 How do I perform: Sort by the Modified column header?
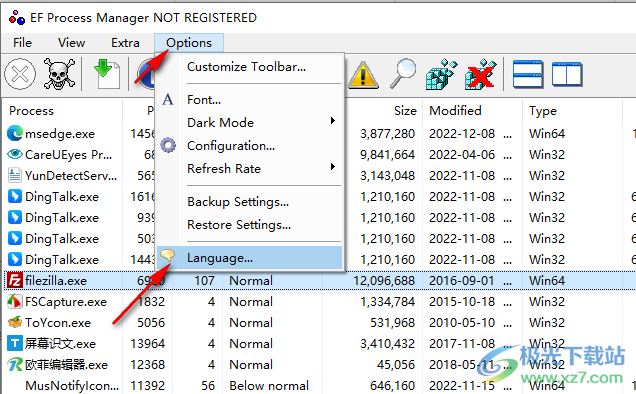(473, 111)
